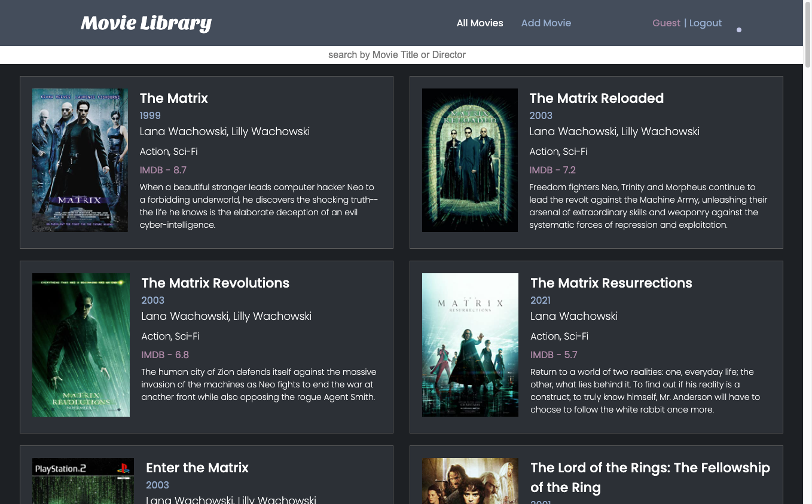
Task: Click the 'Return to a world of two realities' synopsis
Action: pos(645,391)
